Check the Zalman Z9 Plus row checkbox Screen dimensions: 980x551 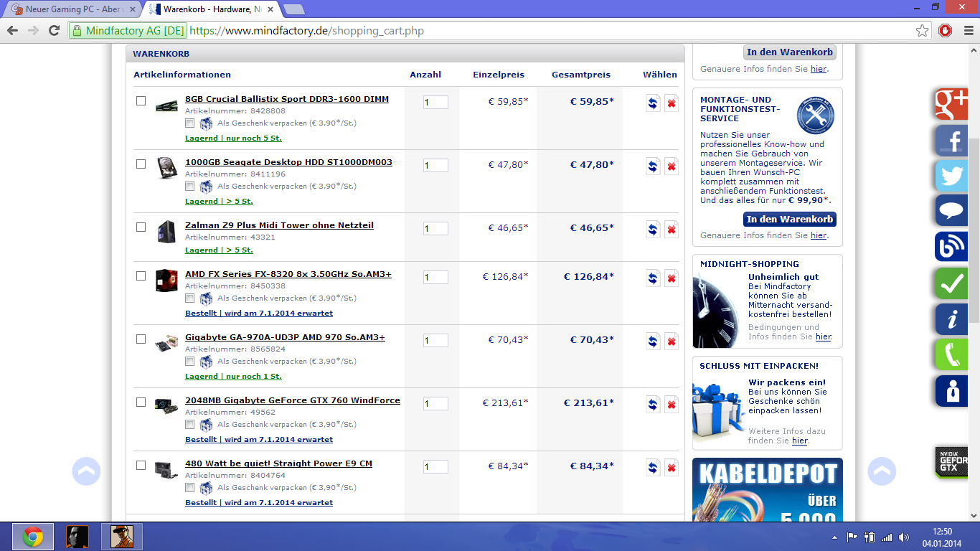141,227
